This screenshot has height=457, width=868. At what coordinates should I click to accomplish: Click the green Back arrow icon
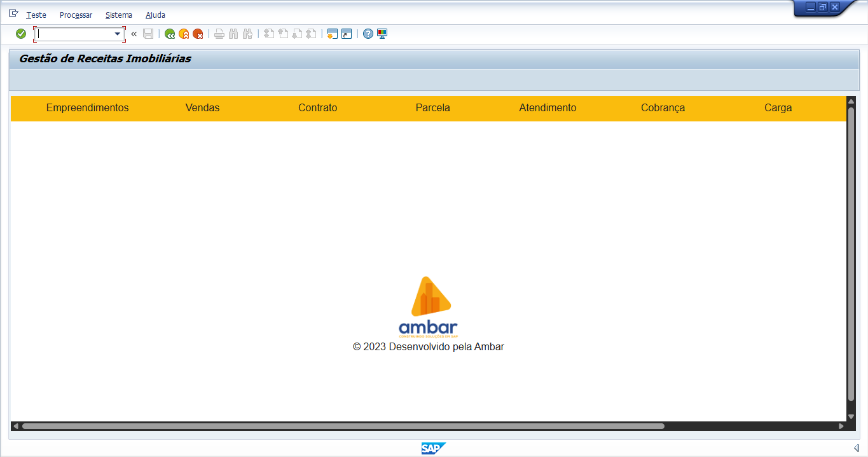click(170, 34)
